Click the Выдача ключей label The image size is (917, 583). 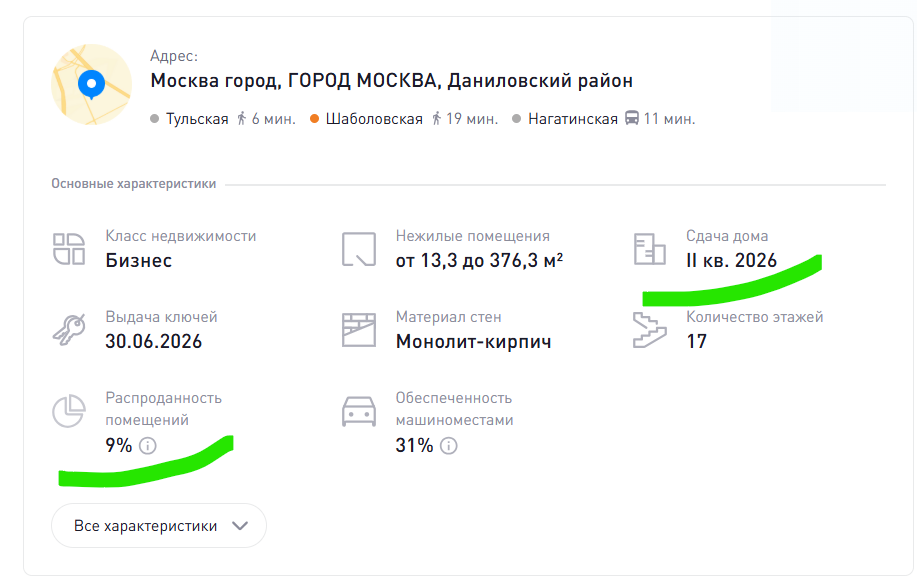point(161,317)
